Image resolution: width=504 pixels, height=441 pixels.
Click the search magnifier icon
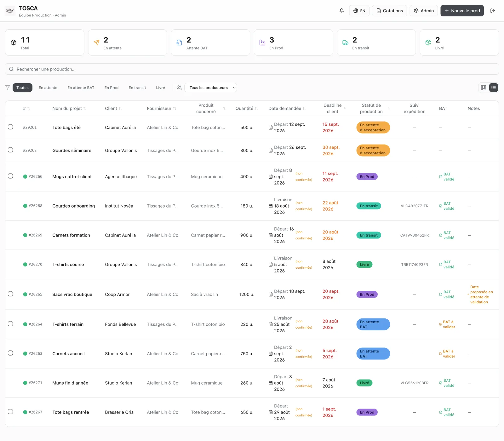pyautogui.click(x=11, y=69)
